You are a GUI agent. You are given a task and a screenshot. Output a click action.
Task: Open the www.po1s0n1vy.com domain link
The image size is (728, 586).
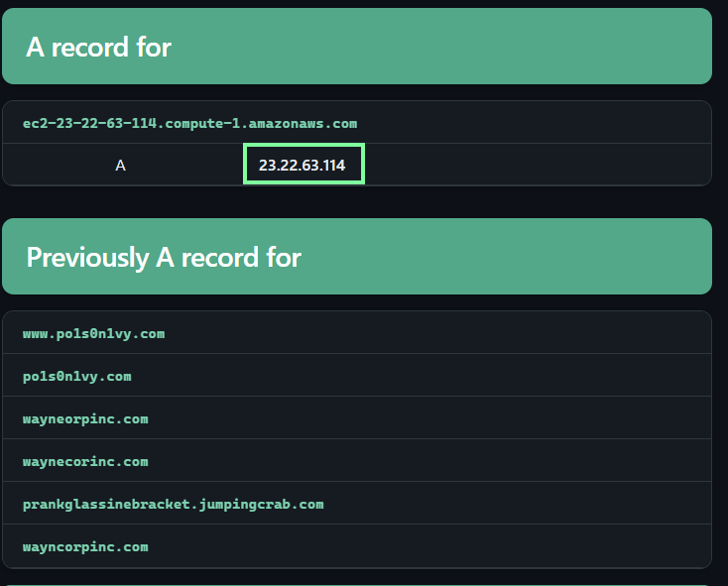pyautogui.click(x=93, y=333)
